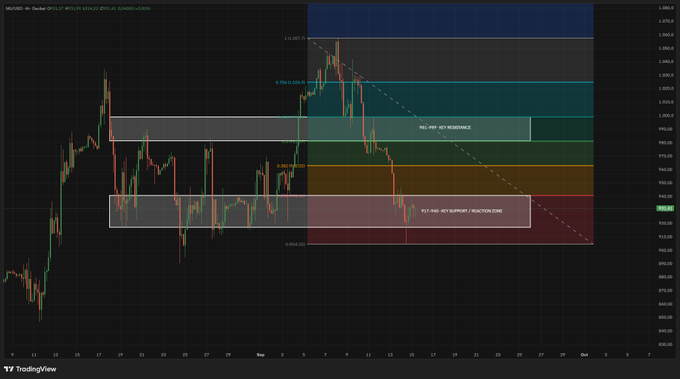Screen dimensions: 680x379
Task: Select the '981–989 KEY RESISTANCE' zone label
Action: (445, 127)
